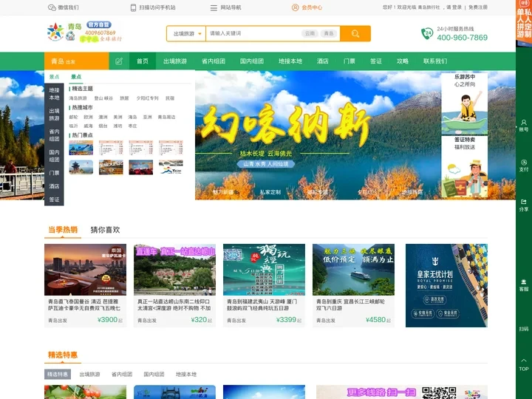Select the 国内组团 filter under 精选特惠
Screen dimensions: 532x399
pyautogui.click(x=154, y=374)
